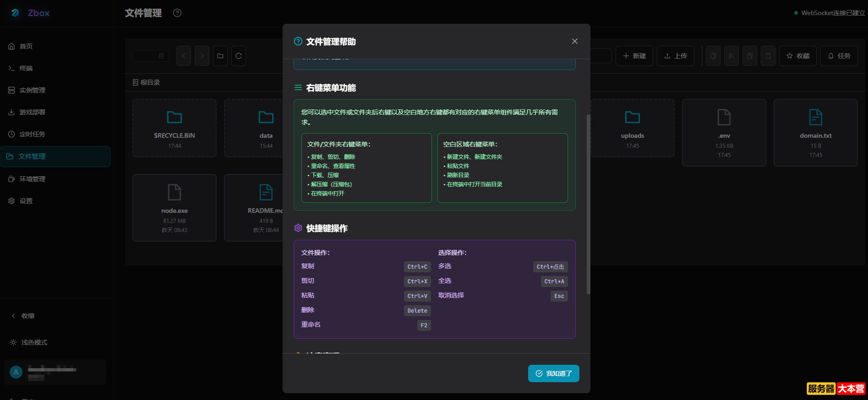The width and height of the screenshot is (868, 400).
Task: Open 实例管理 in sidebar
Action: pos(55,90)
